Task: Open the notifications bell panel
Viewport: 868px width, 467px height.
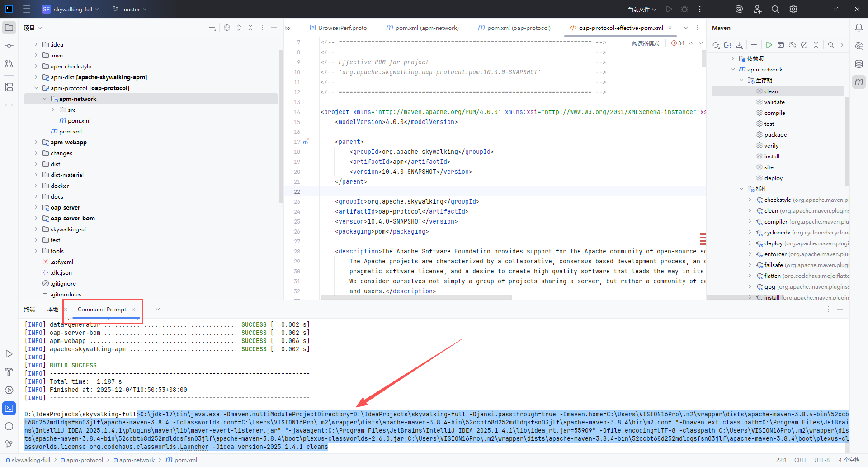Action: (859, 28)
